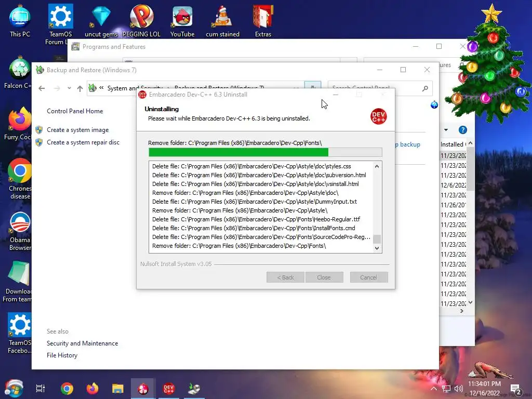The height and width of the screenshot is (399, 532).
Task: Click Create a system repair disc
Action: tap(83, 142)
